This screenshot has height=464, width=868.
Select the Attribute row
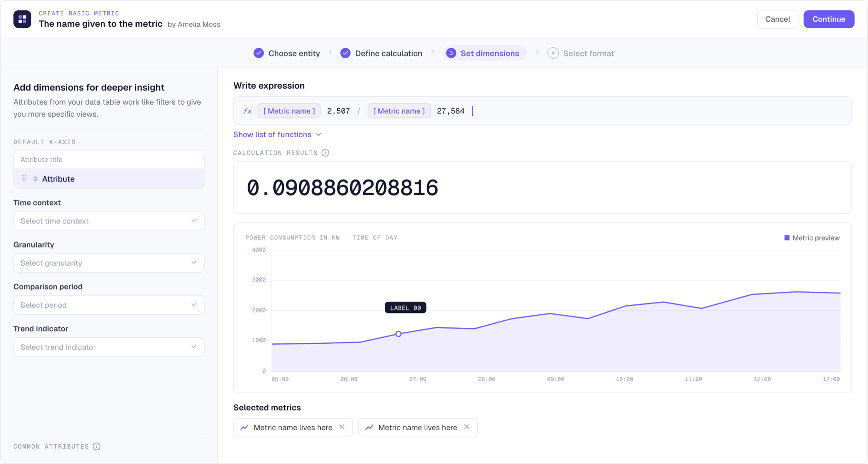[x=109, y=179]
